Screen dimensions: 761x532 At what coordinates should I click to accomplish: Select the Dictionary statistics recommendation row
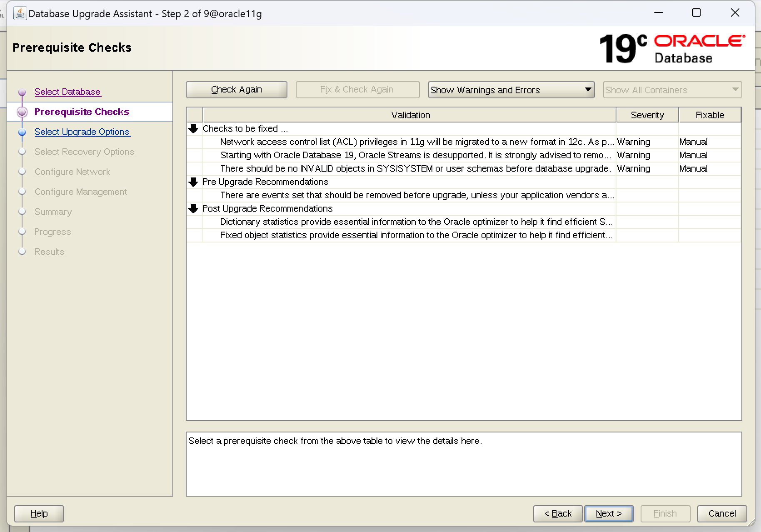point(464,222)
